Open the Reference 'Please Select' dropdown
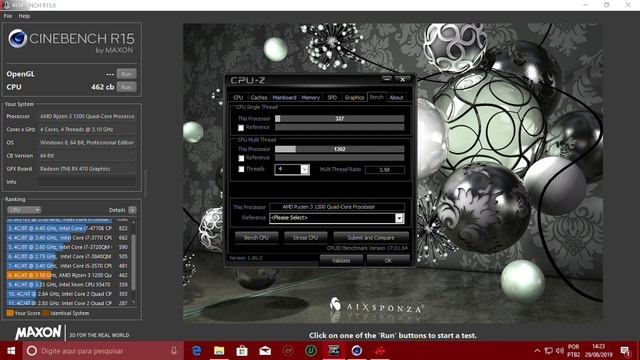This screenshot has height=360, width=640. tap(399, 218)
